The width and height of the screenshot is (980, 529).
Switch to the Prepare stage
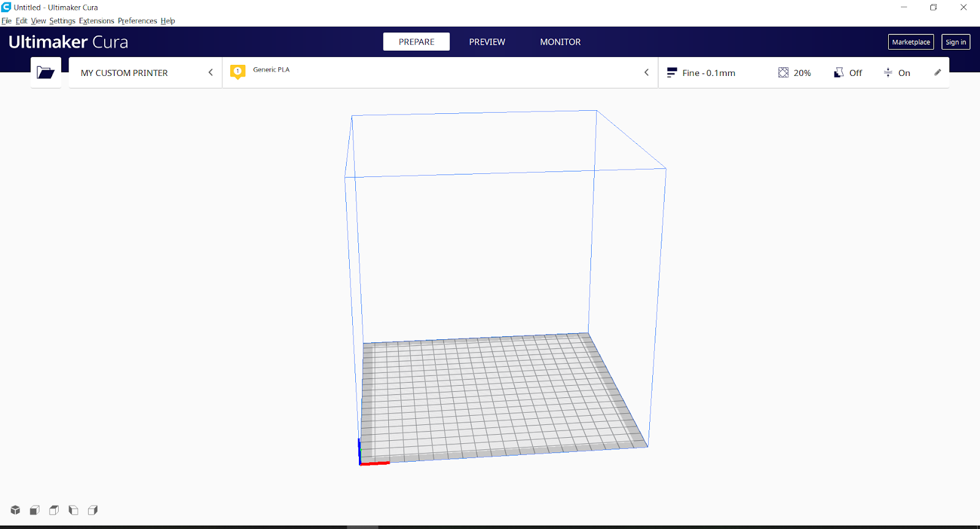tap(417, 42)
